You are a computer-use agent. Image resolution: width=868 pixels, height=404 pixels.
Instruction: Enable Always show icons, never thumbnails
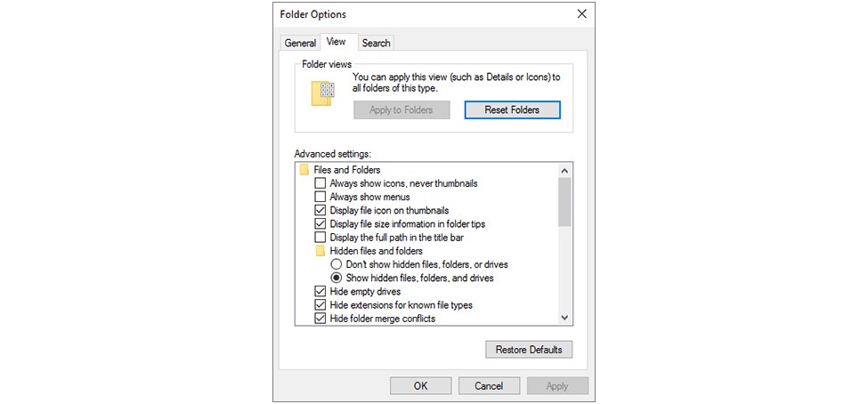(320, 183)
